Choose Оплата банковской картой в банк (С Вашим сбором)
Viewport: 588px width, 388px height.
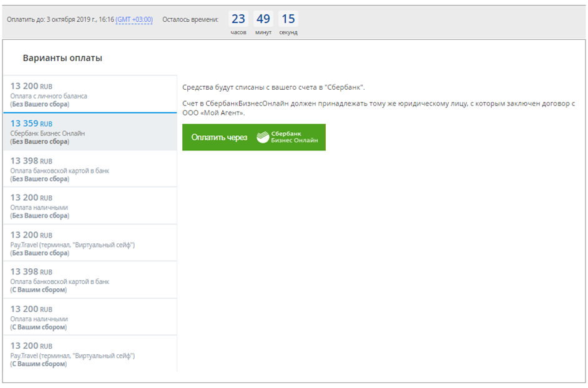click(x=90, y=280)
